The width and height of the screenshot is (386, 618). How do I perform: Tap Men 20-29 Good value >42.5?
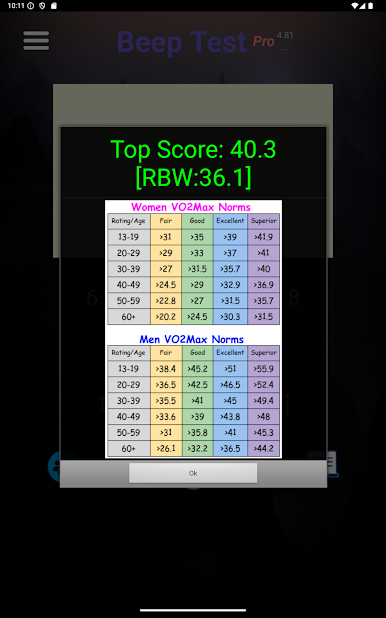point(198,384)
